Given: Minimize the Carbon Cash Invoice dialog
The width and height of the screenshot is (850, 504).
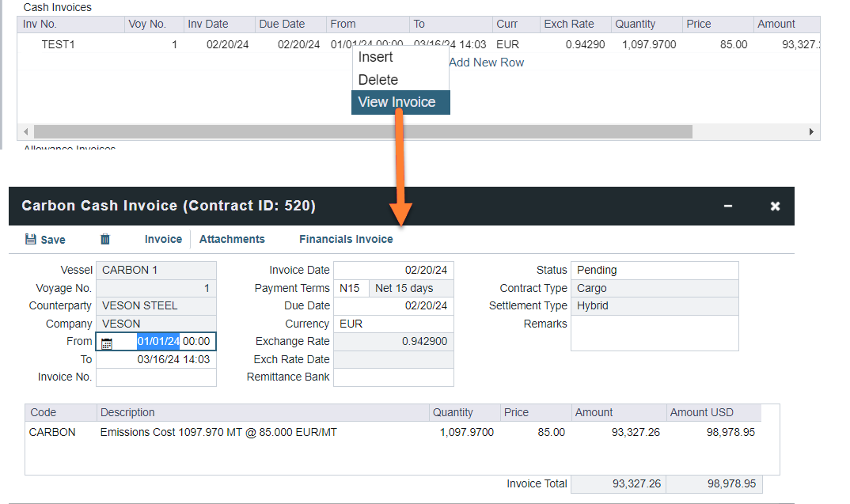Looking at the screenshot, I should (x=727, y=207).
